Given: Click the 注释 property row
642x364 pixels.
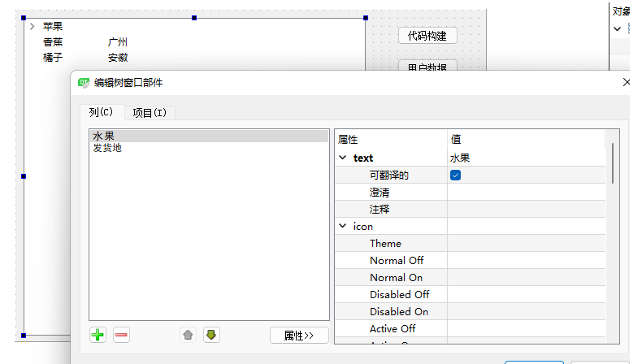Looking at the screenshot, I should click(x=470, y=210).
